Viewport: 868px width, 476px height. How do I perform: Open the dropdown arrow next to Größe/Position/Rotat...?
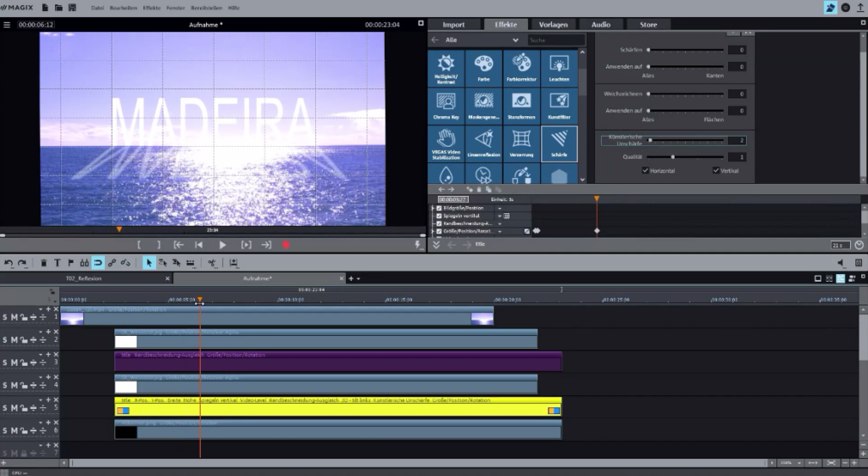click(499, 232)
